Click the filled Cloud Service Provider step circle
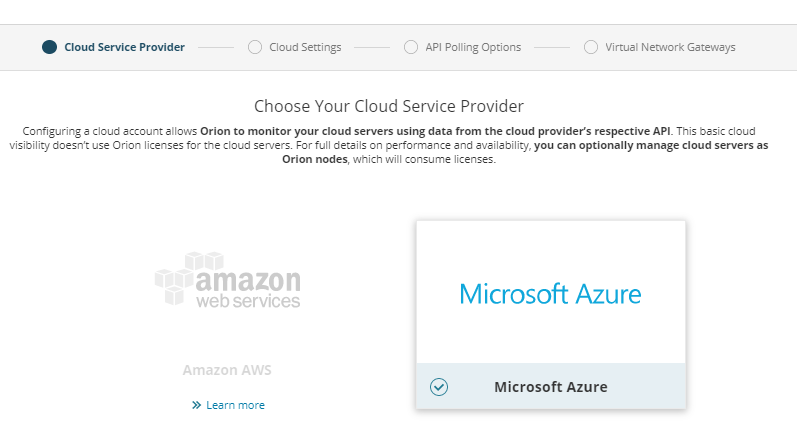Viewport: 797px width, 436px height. click(50, 47)
